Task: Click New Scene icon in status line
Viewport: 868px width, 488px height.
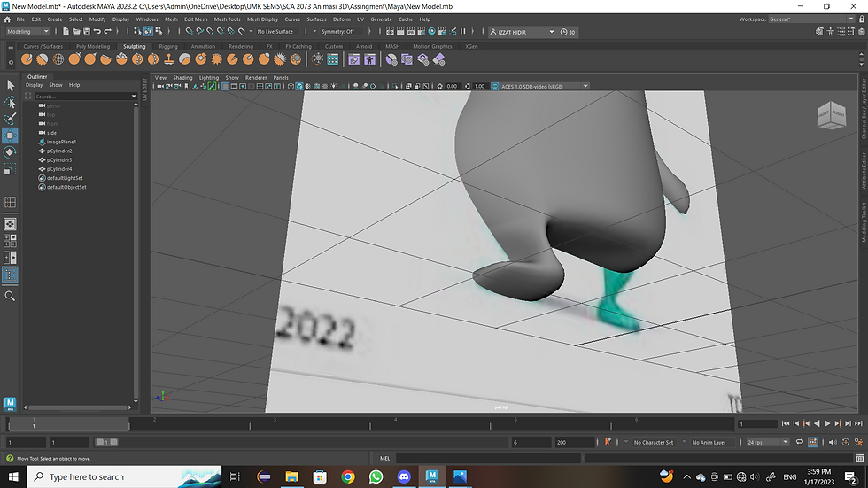Action: 66,32
